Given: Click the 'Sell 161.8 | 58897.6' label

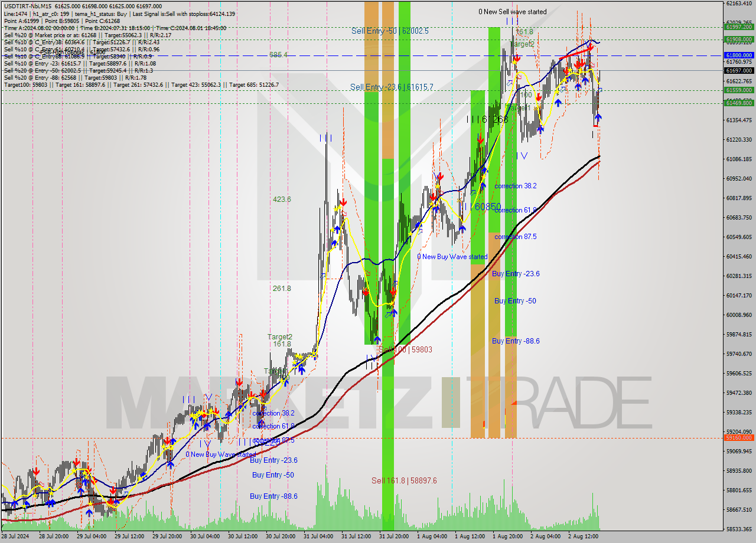Looking at the screenshot, I should tap(404, 480).
